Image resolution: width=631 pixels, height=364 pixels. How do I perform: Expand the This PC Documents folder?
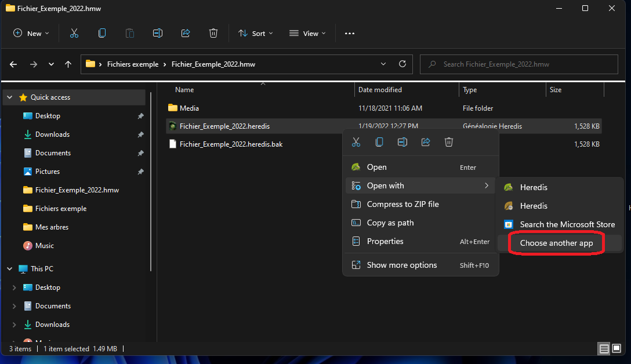(x=14, y=305)
